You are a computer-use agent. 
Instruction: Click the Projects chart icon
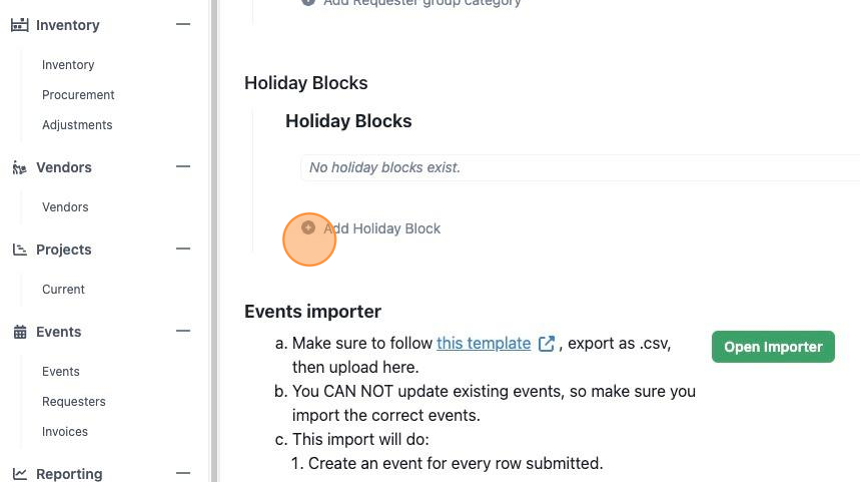tap(20, 249)
